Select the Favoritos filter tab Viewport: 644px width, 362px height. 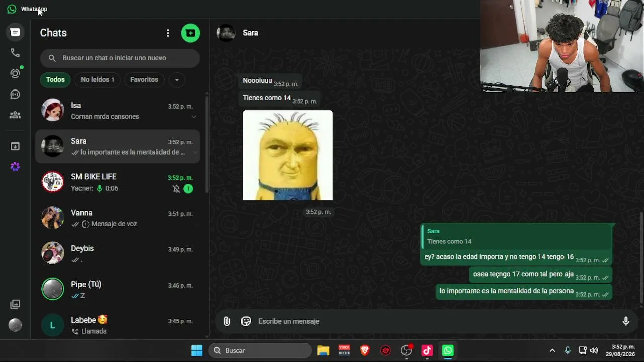point(144,80)
